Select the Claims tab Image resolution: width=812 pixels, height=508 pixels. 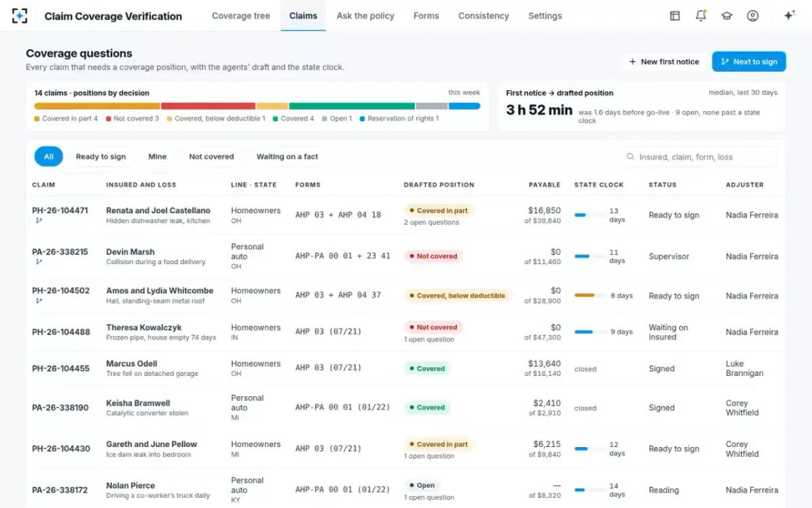point(303,16)
